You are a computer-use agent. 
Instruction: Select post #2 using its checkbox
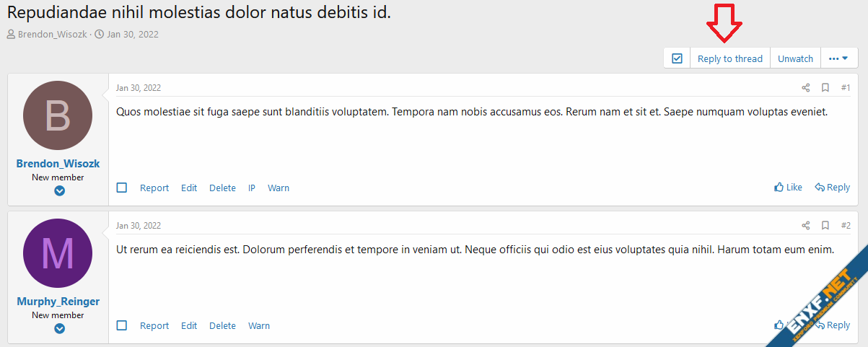(x=122, y=325)
